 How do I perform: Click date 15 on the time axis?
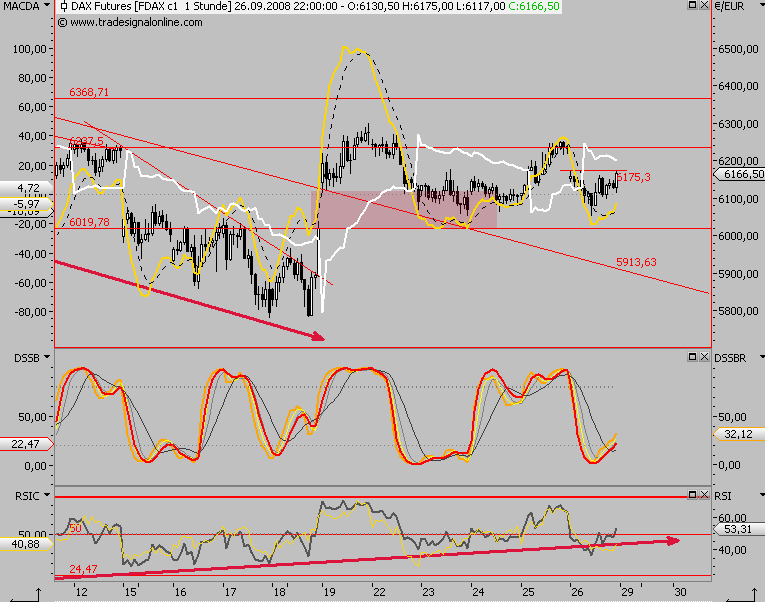coord(130,592)
